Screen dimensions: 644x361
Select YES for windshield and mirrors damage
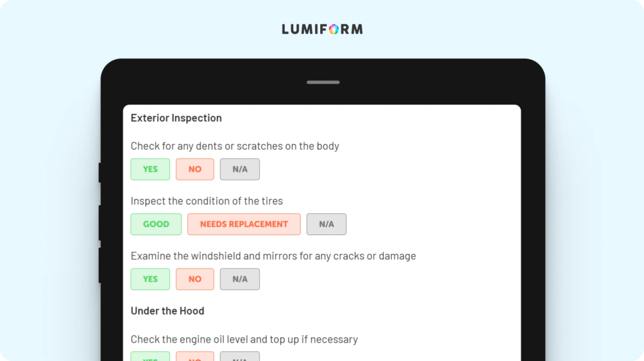tap(150, 279)
